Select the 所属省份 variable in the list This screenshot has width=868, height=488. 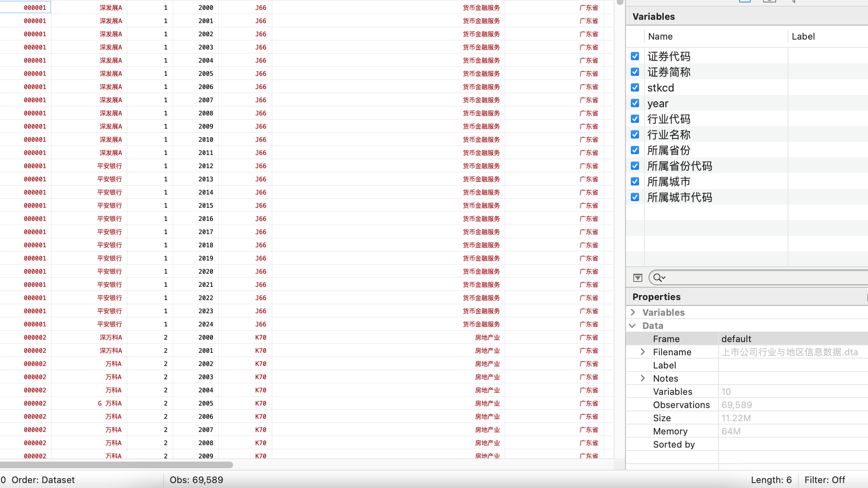coord(669,150)
